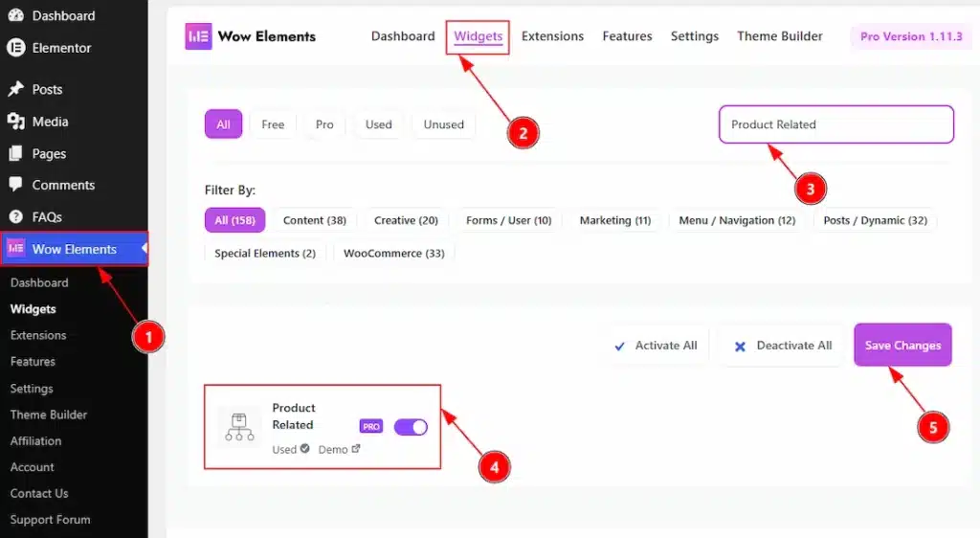Open the Demo link for Product Related

point(340,449)
